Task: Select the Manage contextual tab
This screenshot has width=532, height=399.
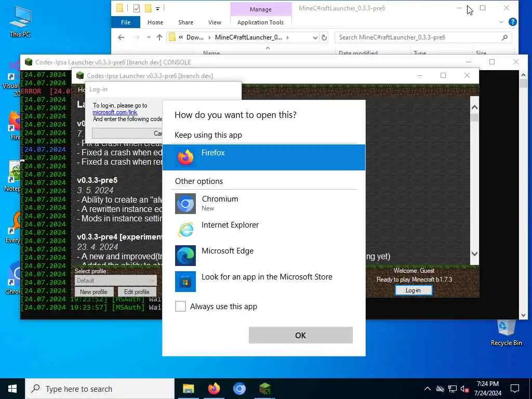Action: [261, 9]
